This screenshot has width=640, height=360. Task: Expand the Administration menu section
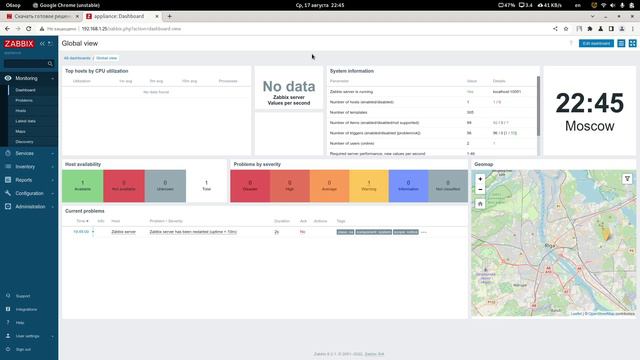point(53,207)
